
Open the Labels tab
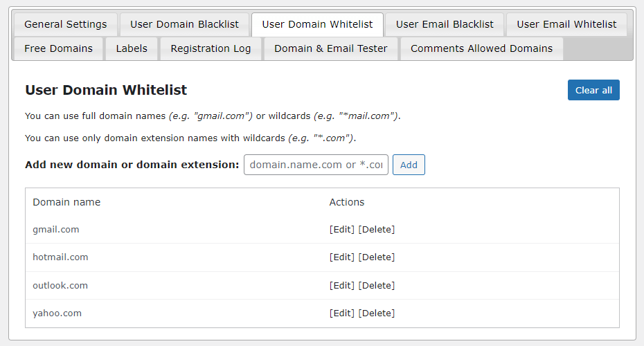pos(132,48)
